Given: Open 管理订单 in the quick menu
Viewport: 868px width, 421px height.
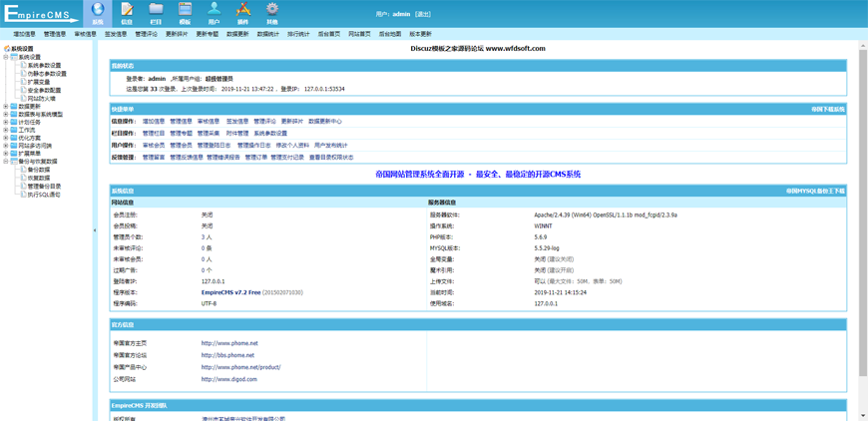Looking at the screenshot, I should pos(256,158).
